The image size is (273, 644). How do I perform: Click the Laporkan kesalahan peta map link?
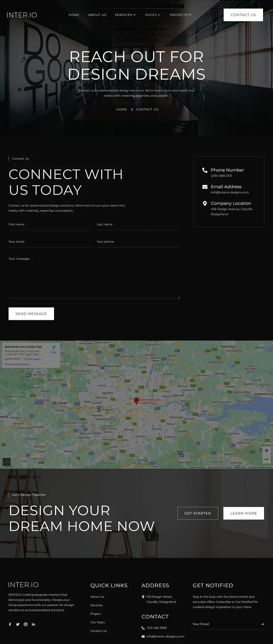[260, 467]
